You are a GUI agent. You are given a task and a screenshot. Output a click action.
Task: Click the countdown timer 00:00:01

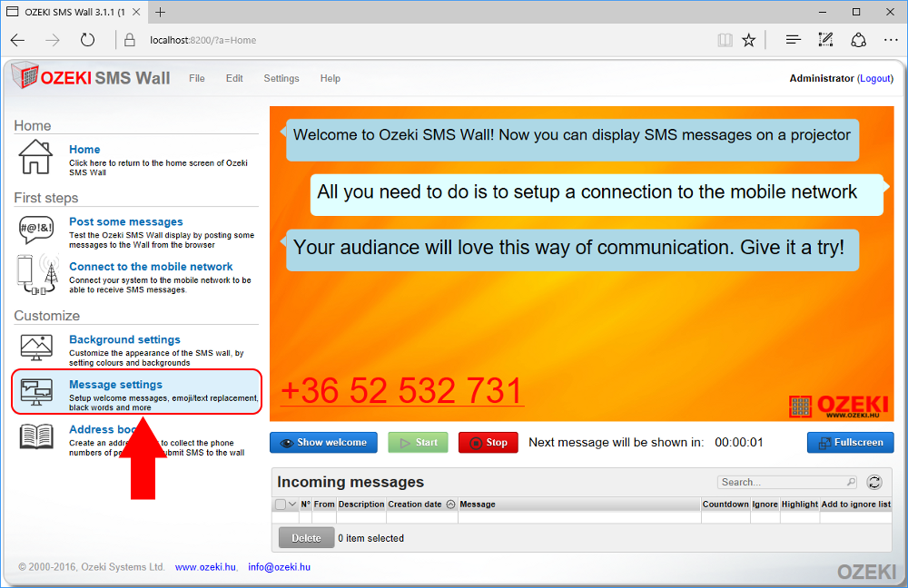(x=739, y=442)
